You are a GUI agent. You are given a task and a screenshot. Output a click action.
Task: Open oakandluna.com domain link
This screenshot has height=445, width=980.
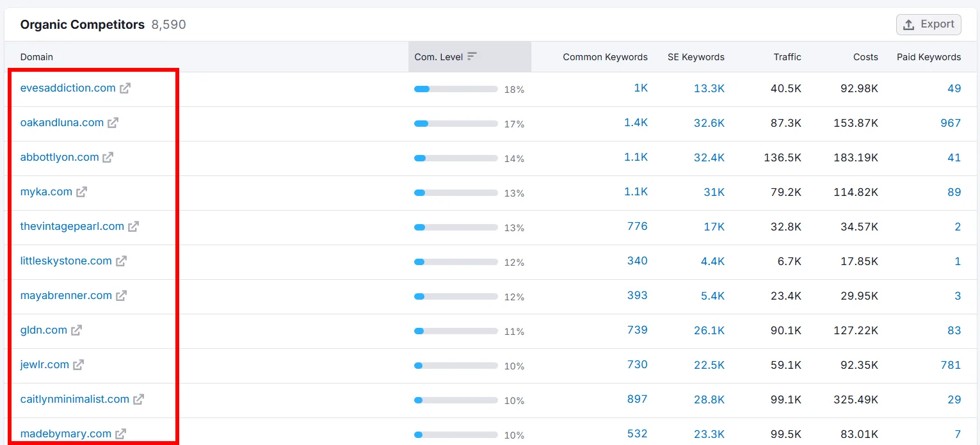62,122
